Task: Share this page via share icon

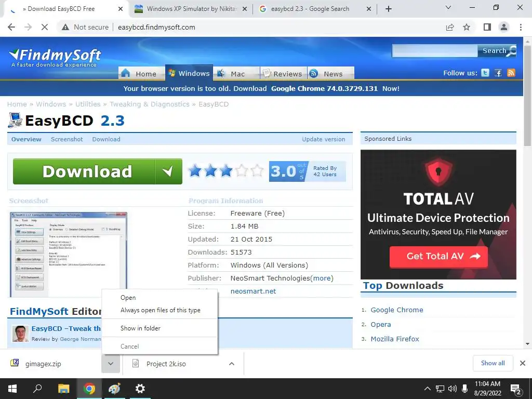Action: pyautogui.click(x=450, y=27)
